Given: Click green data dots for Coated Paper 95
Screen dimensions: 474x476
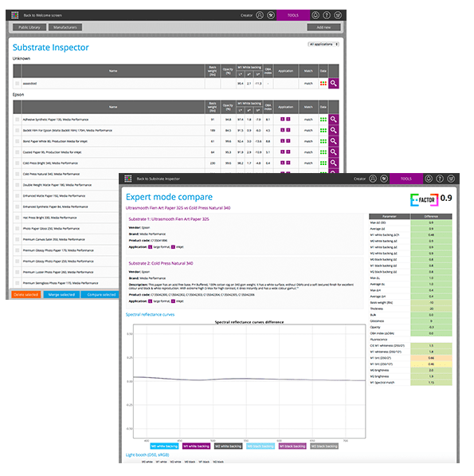Looking at the screenshot, I should [323, 152].
